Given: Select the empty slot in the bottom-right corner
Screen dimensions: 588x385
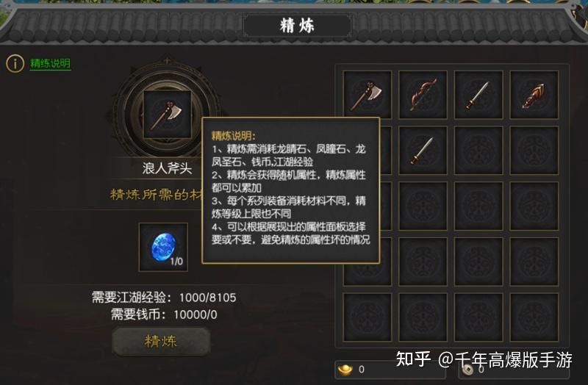Looking at the screenshot, I should pos(534,317).
